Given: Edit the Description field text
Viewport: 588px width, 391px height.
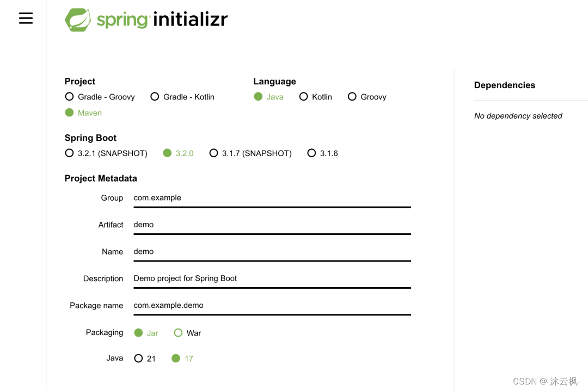Looking at the screenshot, I should click(272, 279).
